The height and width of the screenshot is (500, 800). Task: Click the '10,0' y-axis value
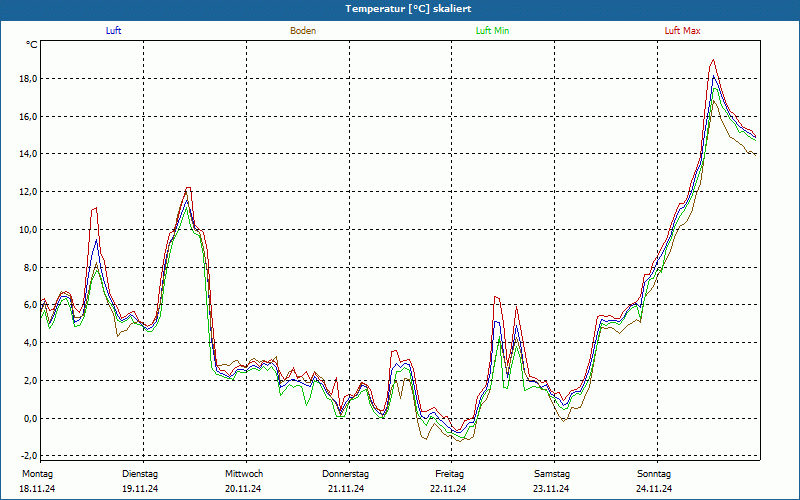[28, 230]
